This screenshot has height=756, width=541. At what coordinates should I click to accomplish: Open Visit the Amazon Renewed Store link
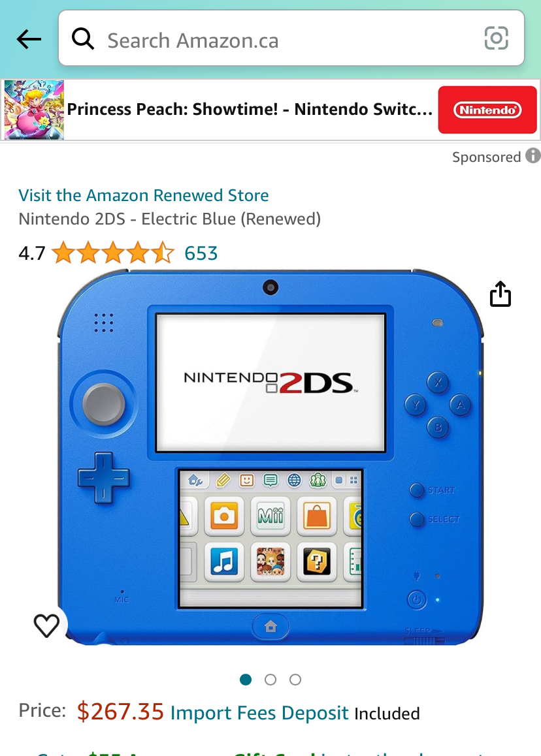[x=143, y=195]
